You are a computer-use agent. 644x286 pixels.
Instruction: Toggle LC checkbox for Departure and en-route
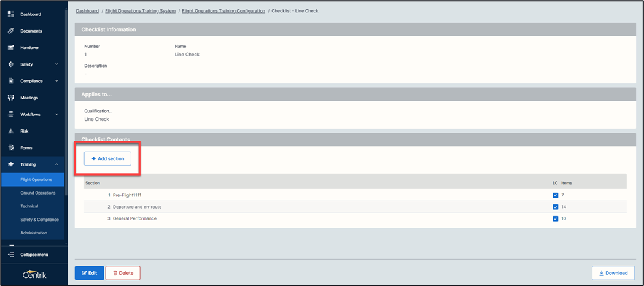coord(555,207)
